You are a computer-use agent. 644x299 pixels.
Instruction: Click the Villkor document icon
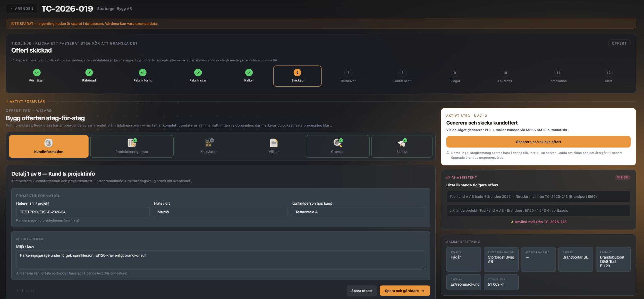point(274,143)
